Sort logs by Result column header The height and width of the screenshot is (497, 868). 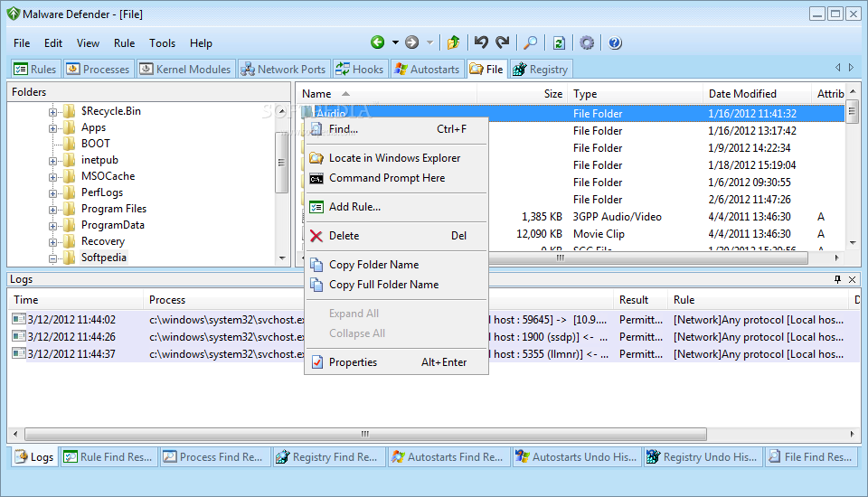[640, 299]
